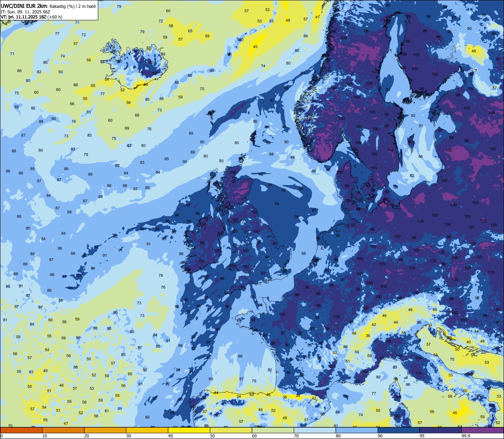Select the orange legend swatch between 10 and 20

(63, 430)
